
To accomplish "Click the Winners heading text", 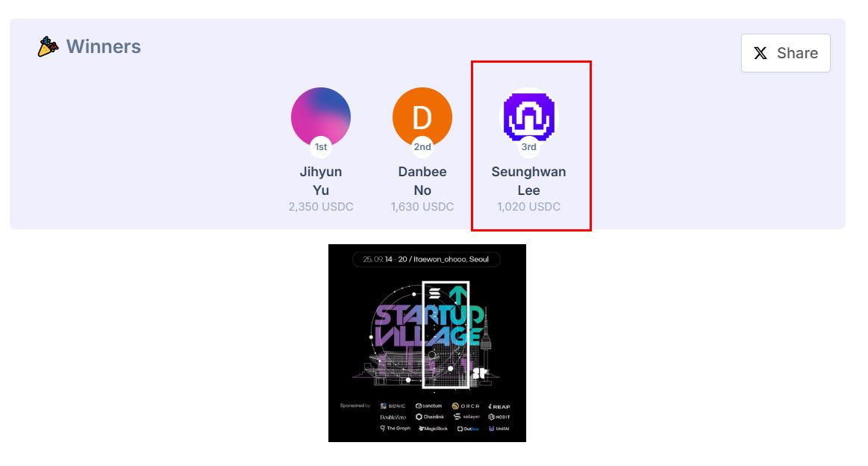I will [104, 46].
